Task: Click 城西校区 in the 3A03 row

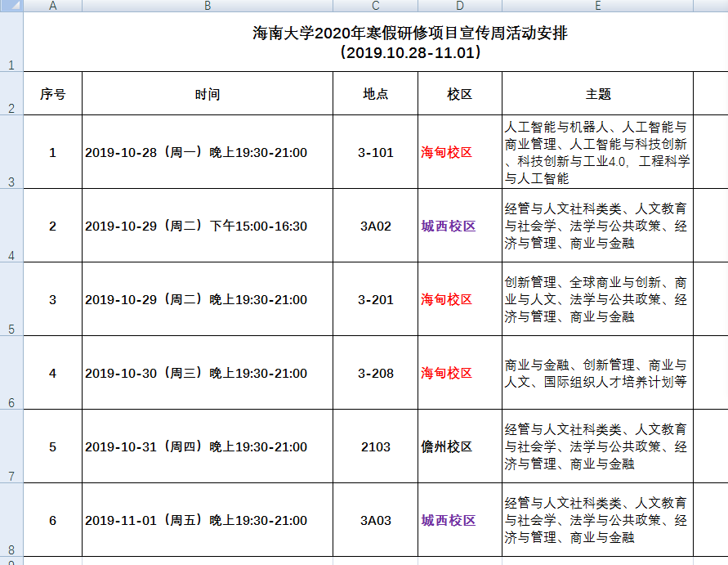Action: 460,519
